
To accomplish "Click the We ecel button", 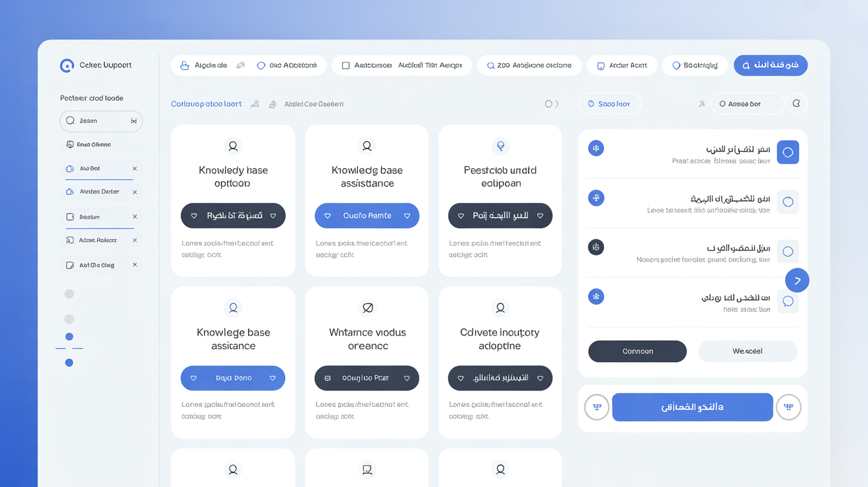I will click(x=748, y=351).
